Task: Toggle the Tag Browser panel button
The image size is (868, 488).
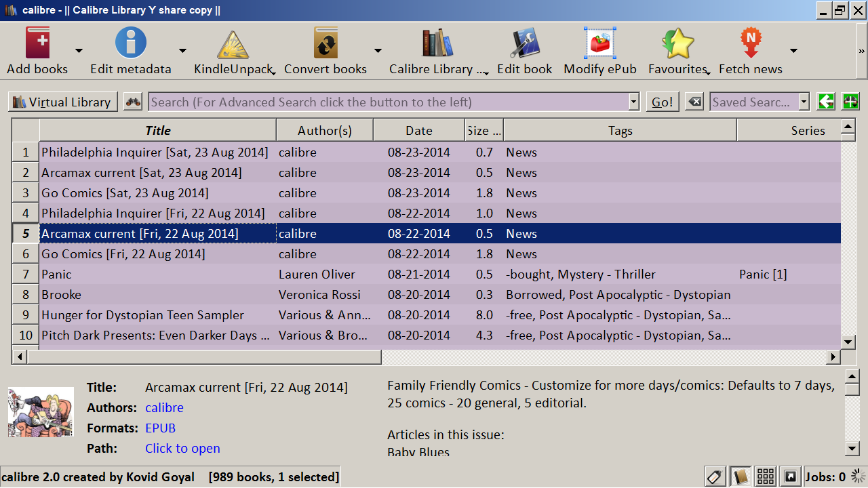Action: (714, 476)
